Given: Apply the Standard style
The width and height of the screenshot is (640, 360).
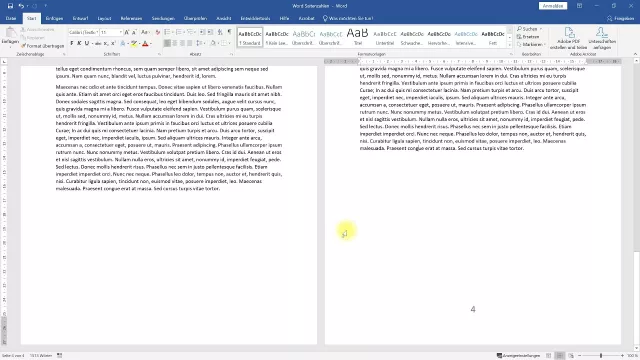Looking at the screenshot, I should point(250,37).
